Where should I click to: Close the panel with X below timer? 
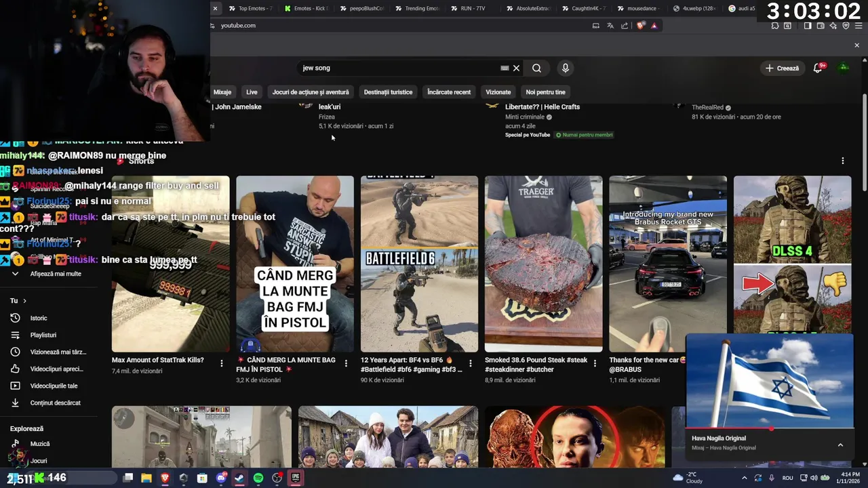click(x=856, y=45)
